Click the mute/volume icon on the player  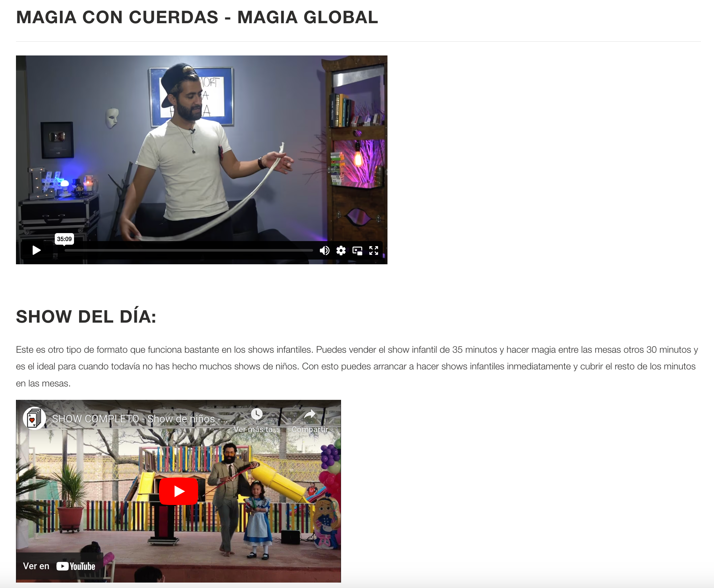(325, 250)
